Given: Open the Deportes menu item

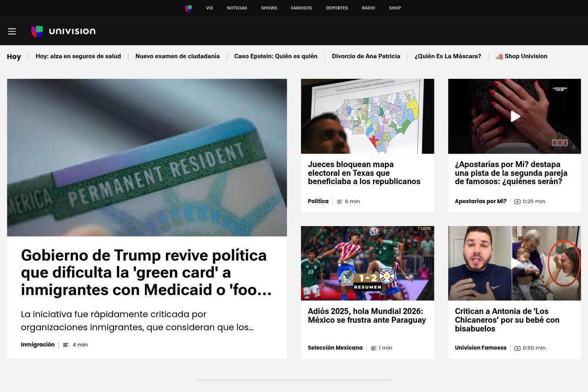Looking at the screenshot, I should pos(337,8).
